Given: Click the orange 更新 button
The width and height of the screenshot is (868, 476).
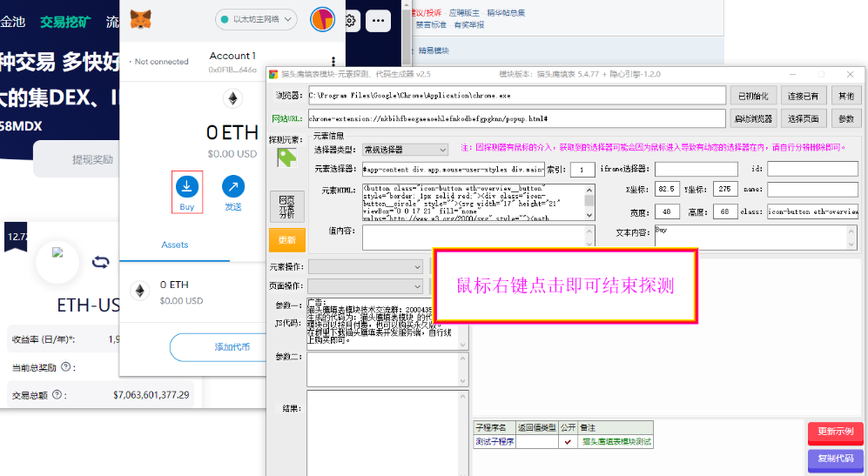Looking at the screenshot, I should [286, 240].
